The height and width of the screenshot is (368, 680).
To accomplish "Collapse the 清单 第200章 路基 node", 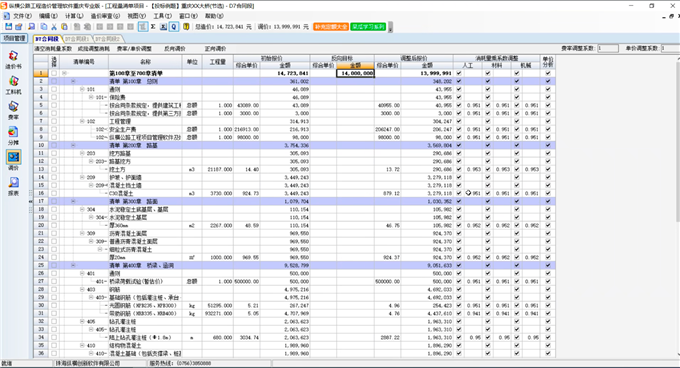I will coord(73,145).
